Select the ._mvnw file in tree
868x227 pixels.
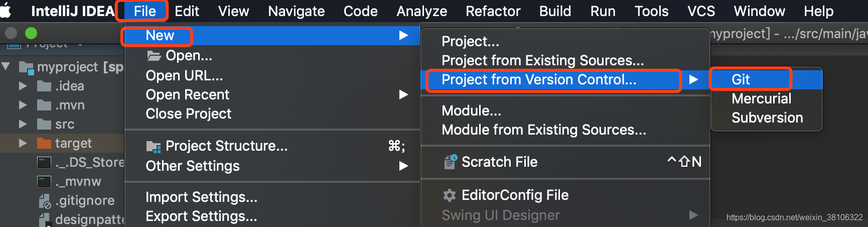coord(78,181)
